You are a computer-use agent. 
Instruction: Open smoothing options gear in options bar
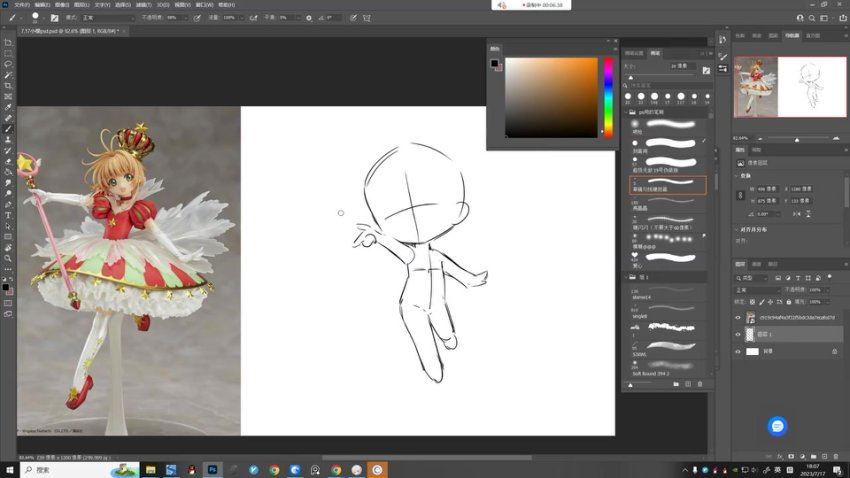pyautogui.click(x=308, y=18)
